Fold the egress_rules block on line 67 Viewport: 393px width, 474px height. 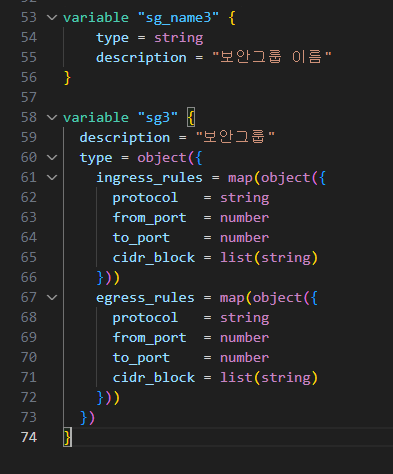[52, 297]
